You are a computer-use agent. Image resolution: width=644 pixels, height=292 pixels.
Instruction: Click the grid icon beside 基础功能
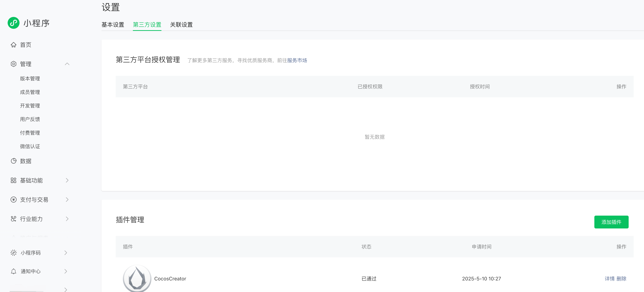pos(14,180)
